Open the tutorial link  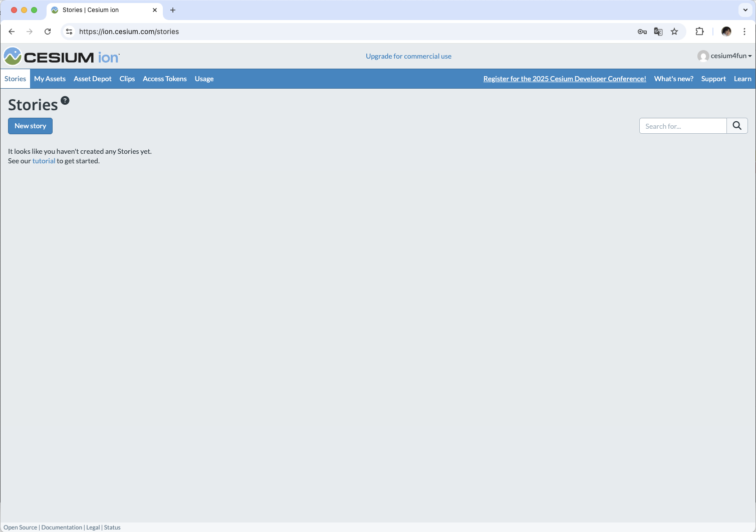(44, 161)
